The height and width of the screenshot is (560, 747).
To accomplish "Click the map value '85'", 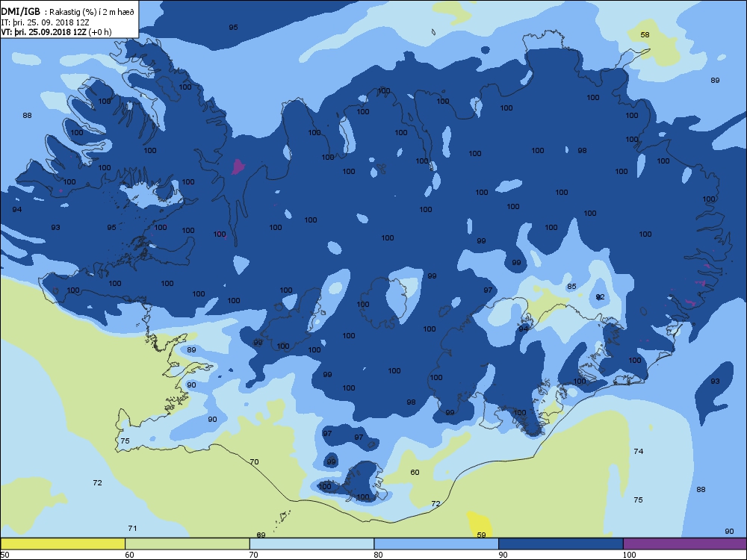I will coord(571,287).
